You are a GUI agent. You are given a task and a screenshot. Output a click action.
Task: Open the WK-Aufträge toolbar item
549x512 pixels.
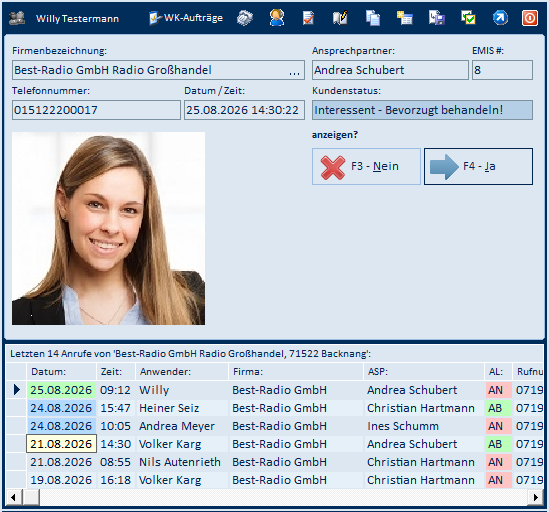pyautogui.click(x=186, y=18)
